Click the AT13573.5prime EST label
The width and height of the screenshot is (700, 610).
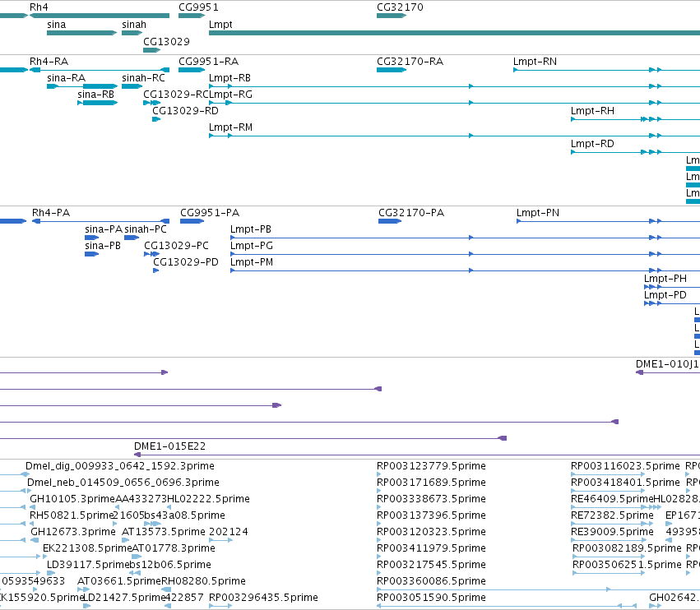(164, 532)
